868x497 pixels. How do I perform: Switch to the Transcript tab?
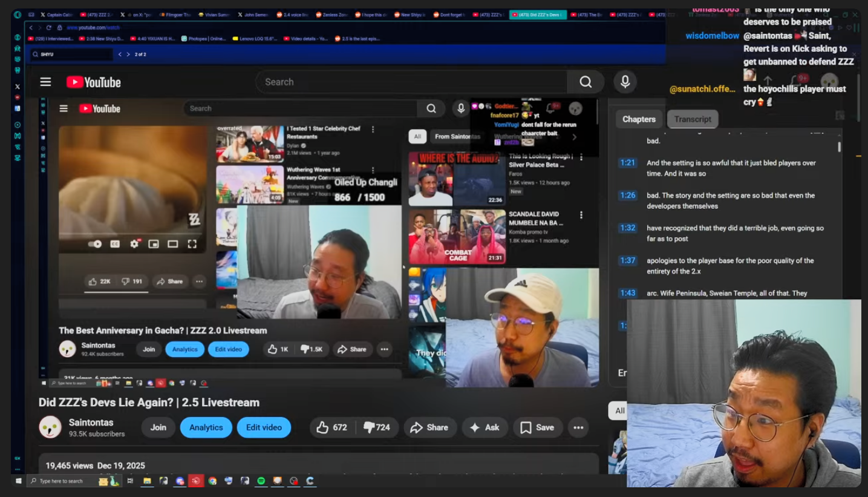pyautogui.click(x=693, y=119)
